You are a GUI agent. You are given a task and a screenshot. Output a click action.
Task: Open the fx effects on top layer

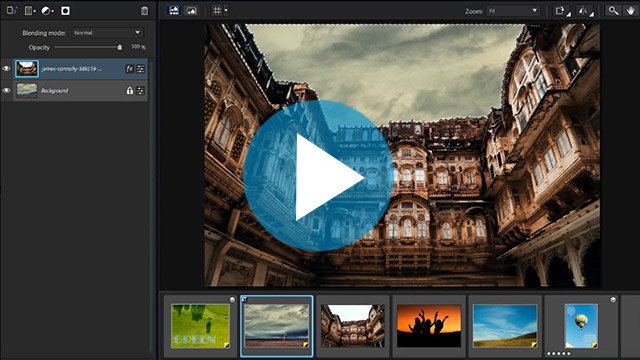point(129,69)
